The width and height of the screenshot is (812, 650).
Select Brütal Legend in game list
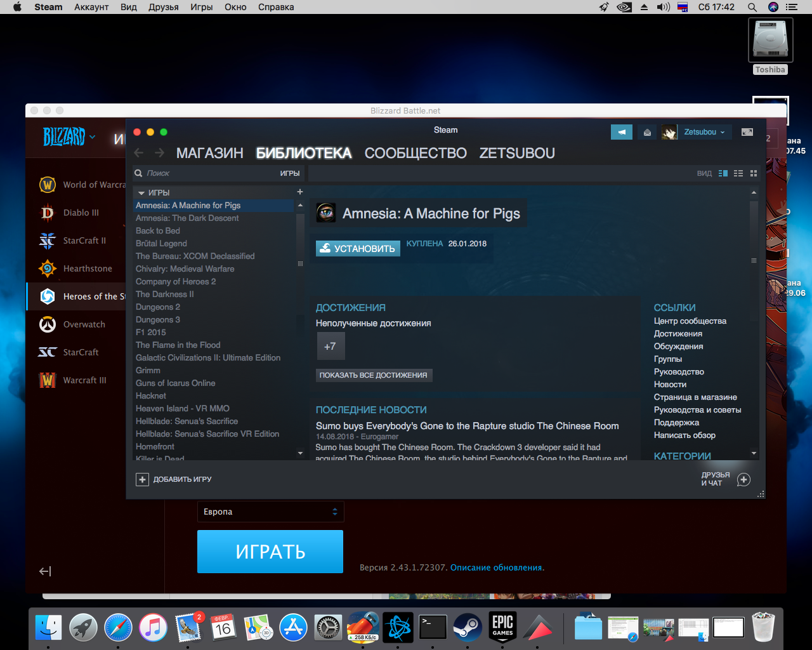pos(161,244)
